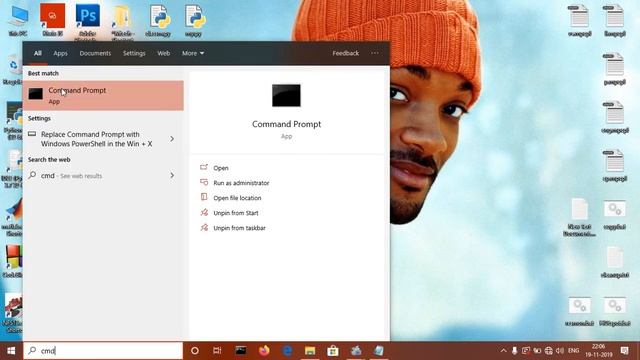Screen dimensions: 640x360
Task: Open the Action Center notifications icon
Action: [624, 351]
